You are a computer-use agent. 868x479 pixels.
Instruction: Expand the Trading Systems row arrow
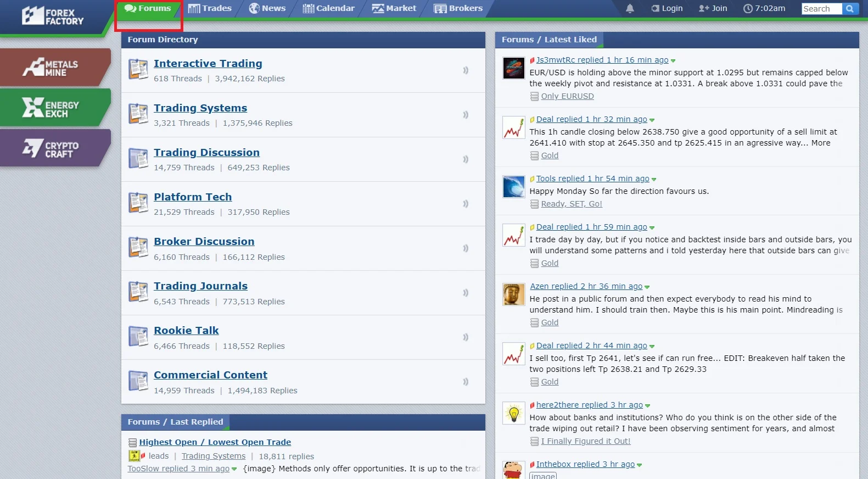(x=466, y=115)
